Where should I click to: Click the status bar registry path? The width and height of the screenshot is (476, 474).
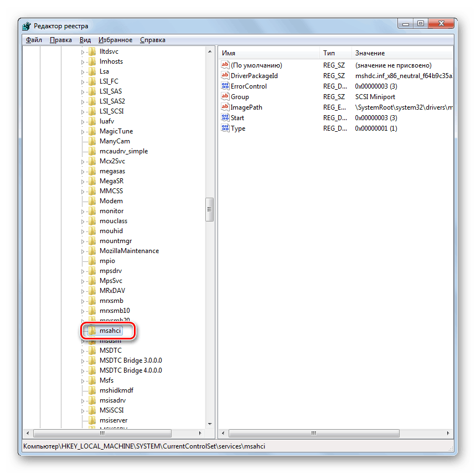pyautogui.click(x=144, y=446)
